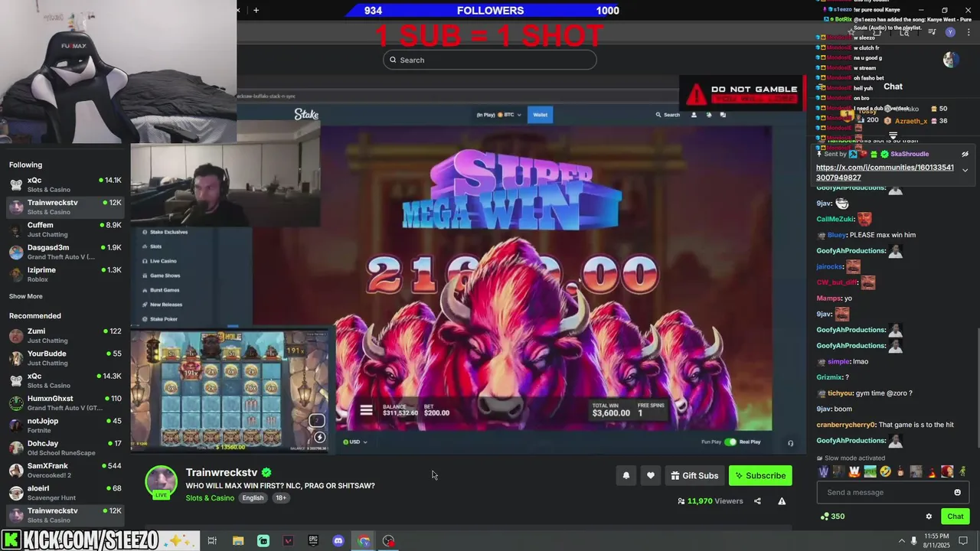The image size is (980, 551).
Task: Report stream via warning triangle icon
Action: tap(782, 501)
